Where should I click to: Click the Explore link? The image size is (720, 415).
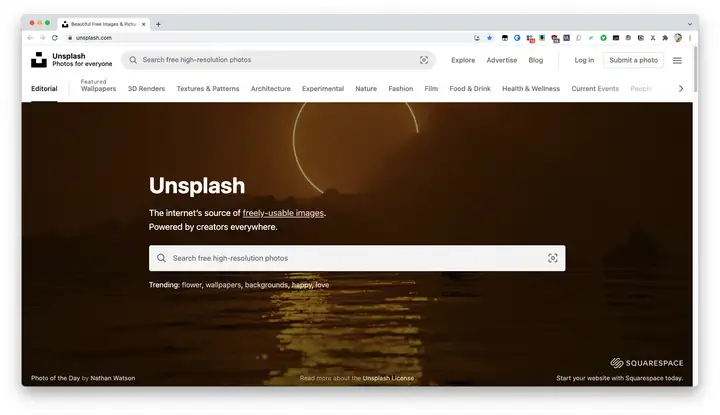463,60
